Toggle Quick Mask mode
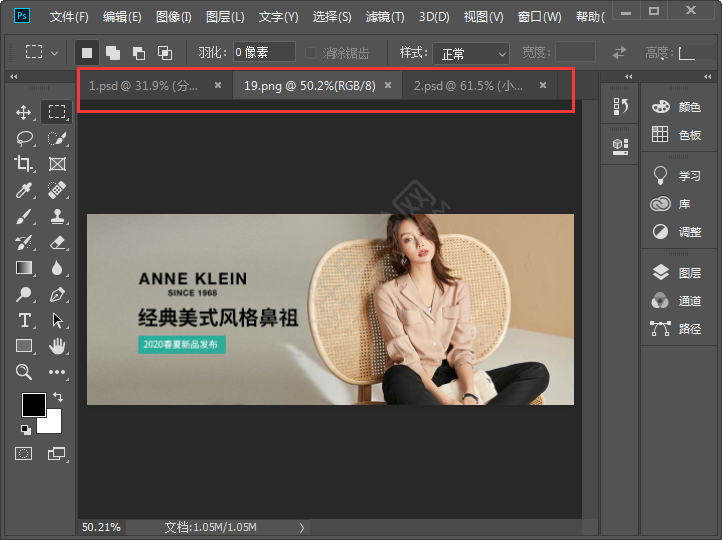Viewport: 722px width, 540px height. (23, 454)
